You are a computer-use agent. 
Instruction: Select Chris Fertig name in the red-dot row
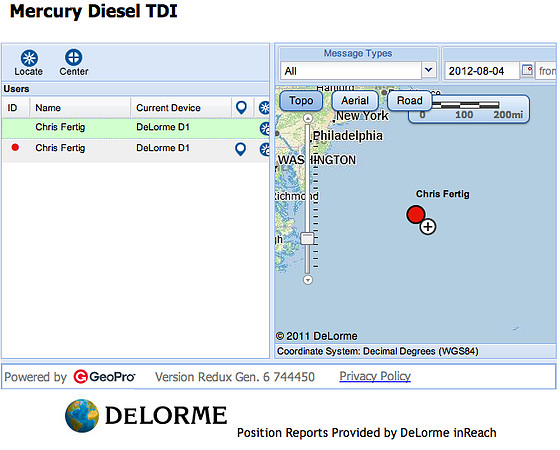(x=60, y=148)
